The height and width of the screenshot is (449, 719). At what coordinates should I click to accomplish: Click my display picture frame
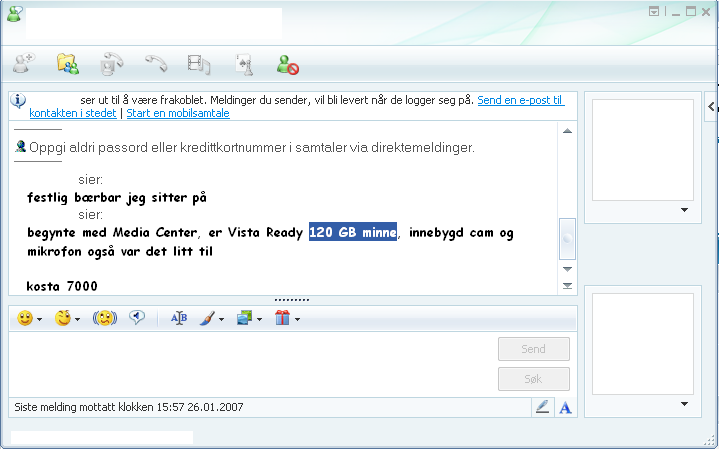point(642,344)
